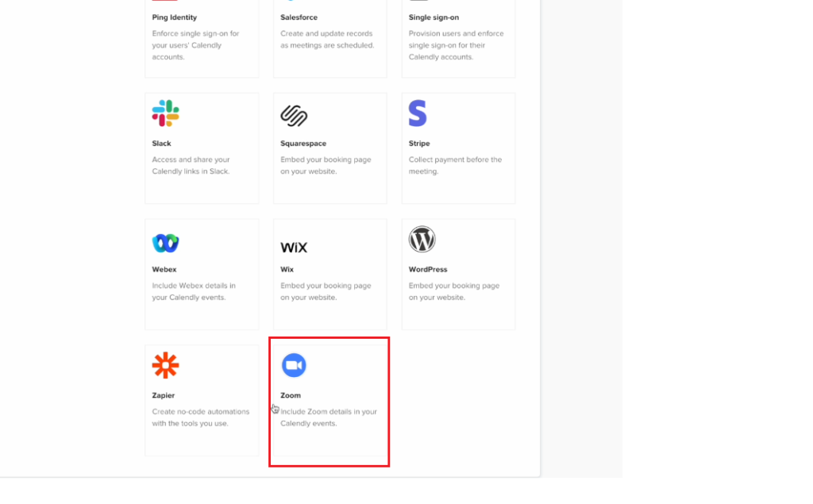The height and width of the screenshot is (504, 813).
Task: Open the Zoom integration title
Action: click(291, 395)
